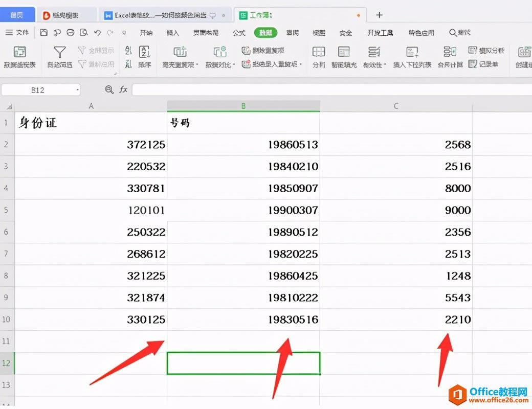This screenshot has height=409, width=532.
Task: Click Remove Duplicates (删除重复项)
Action: point(263,51)
